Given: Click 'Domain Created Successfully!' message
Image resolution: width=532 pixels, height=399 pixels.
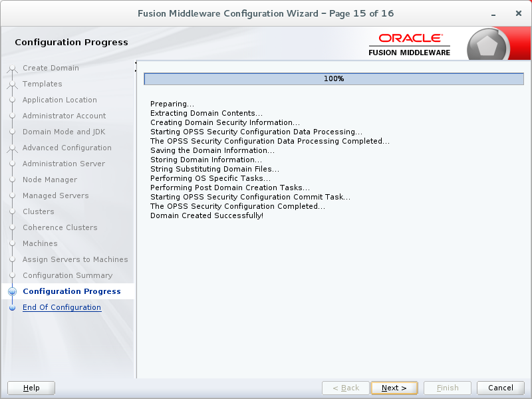Looking at the screenshot, I should [207, 215].
